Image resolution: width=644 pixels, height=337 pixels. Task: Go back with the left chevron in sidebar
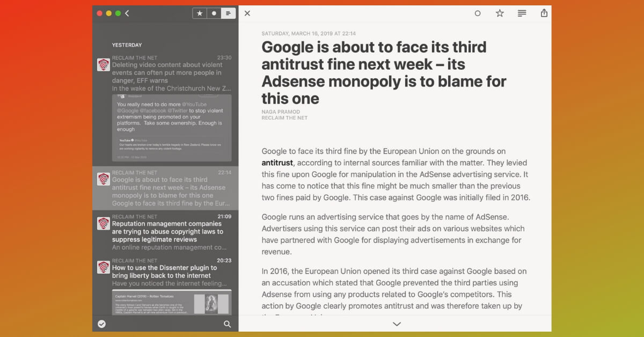click(127, 13)
